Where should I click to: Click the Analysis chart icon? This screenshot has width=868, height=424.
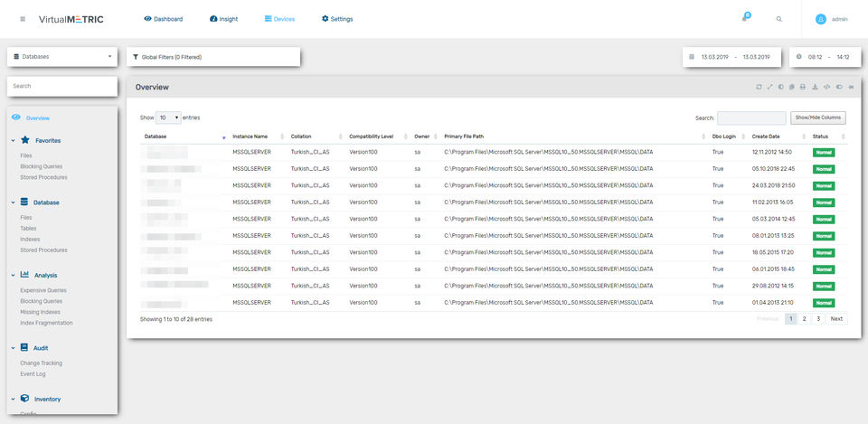coord(25,275)
